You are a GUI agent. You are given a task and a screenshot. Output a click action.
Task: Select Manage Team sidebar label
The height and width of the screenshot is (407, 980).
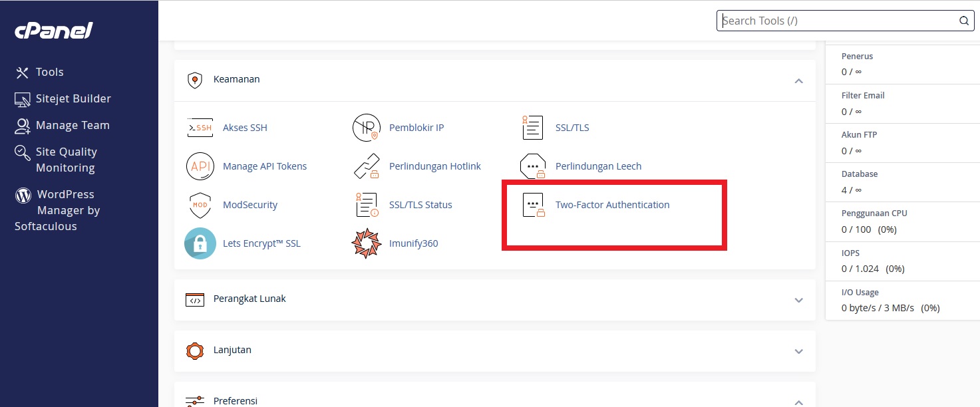[73, 125]
